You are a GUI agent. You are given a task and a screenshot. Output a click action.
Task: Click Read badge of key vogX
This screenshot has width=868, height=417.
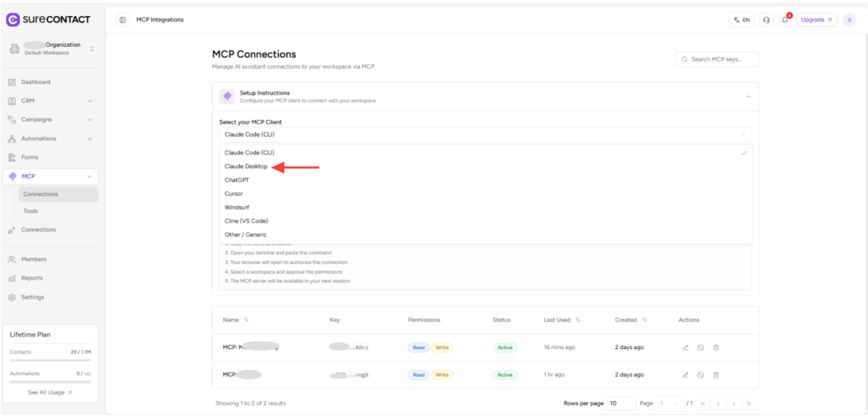pos(418,375)
